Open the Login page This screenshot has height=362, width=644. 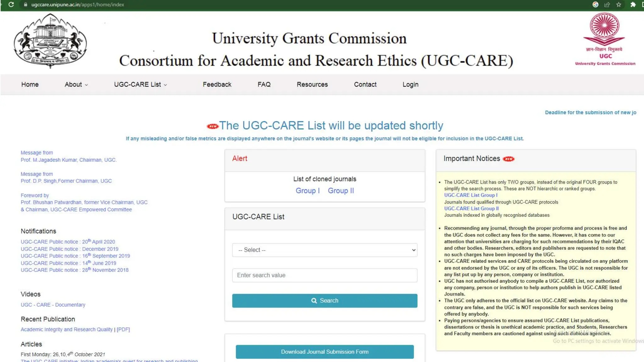point(410,85)
